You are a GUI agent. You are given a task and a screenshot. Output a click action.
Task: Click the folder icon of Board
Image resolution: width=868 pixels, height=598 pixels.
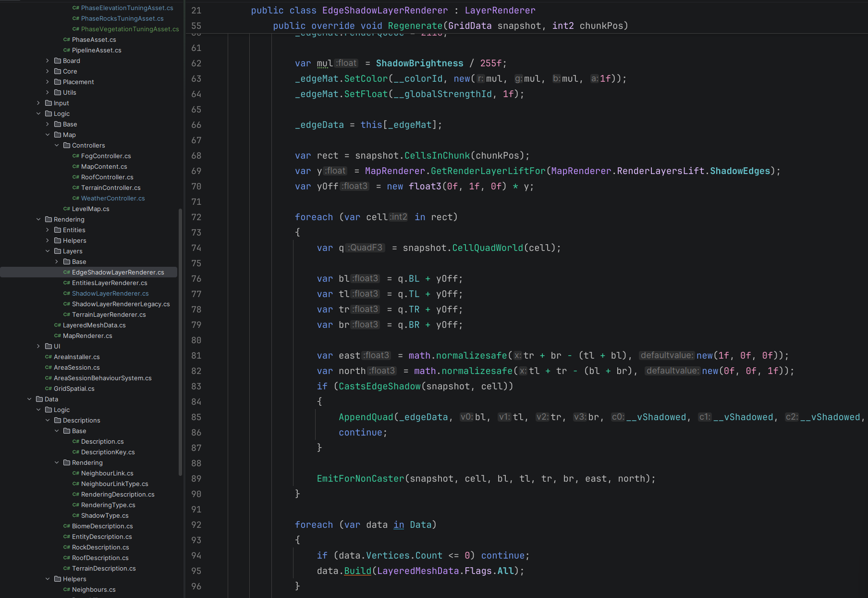[x=58, y=61]
